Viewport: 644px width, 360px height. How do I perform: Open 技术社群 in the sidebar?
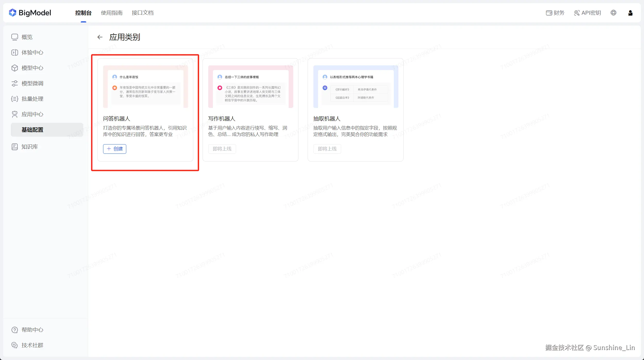point(32,345)
